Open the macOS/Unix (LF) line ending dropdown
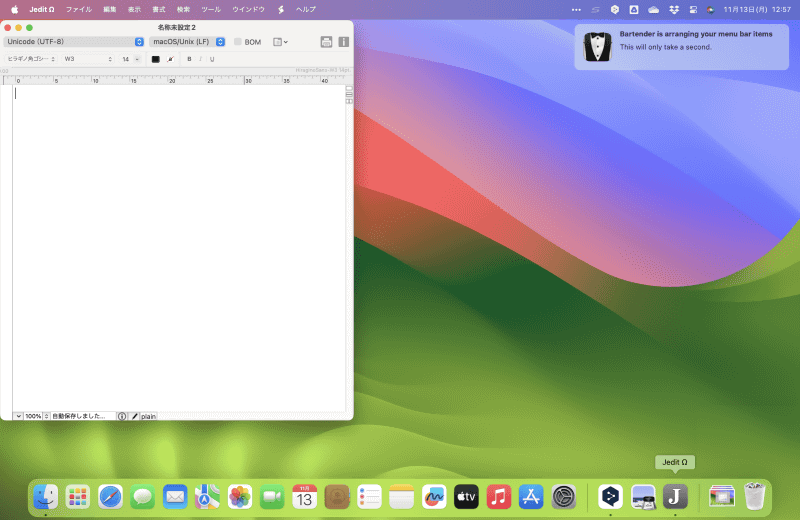Screen dimensions: 800x520 coord(188,42)
